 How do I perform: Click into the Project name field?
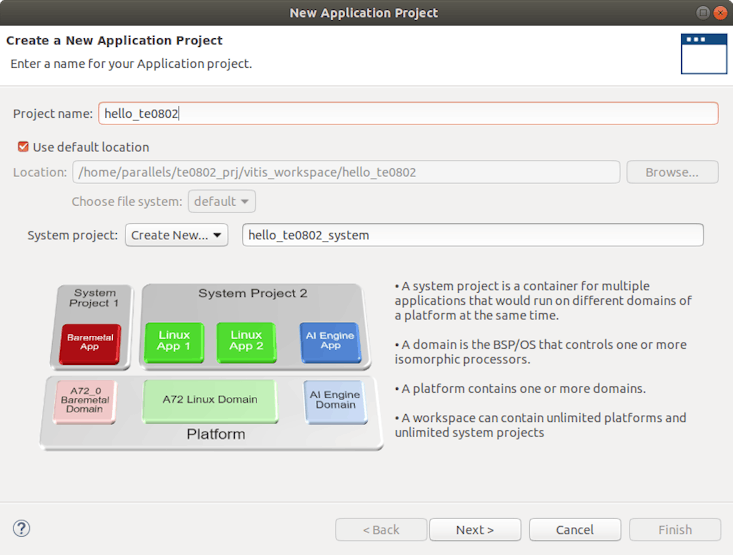407,114
